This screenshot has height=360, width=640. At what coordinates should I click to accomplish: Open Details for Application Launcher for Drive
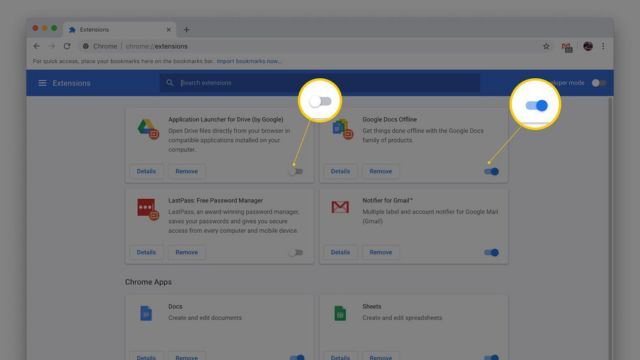pyautogui.click(x=146, y=171)
